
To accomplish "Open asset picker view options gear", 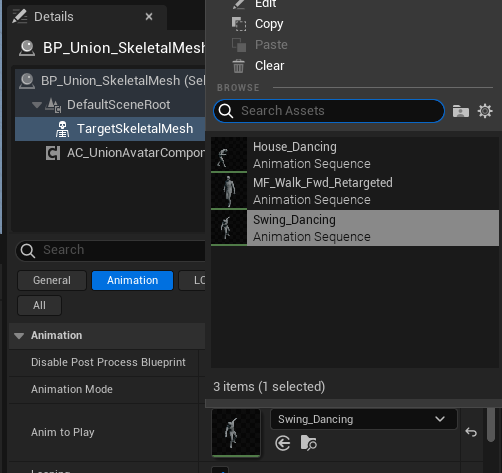I will point(485,111).
